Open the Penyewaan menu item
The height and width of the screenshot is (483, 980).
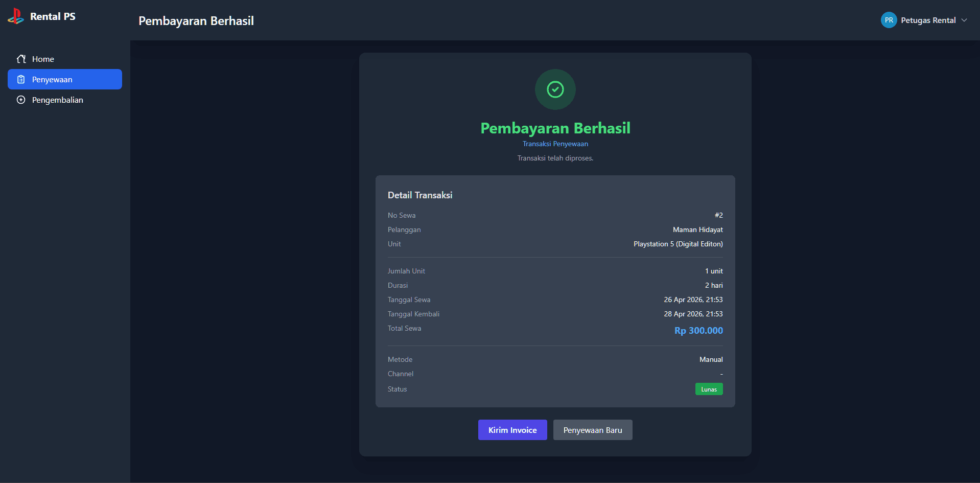coord(65,79)
